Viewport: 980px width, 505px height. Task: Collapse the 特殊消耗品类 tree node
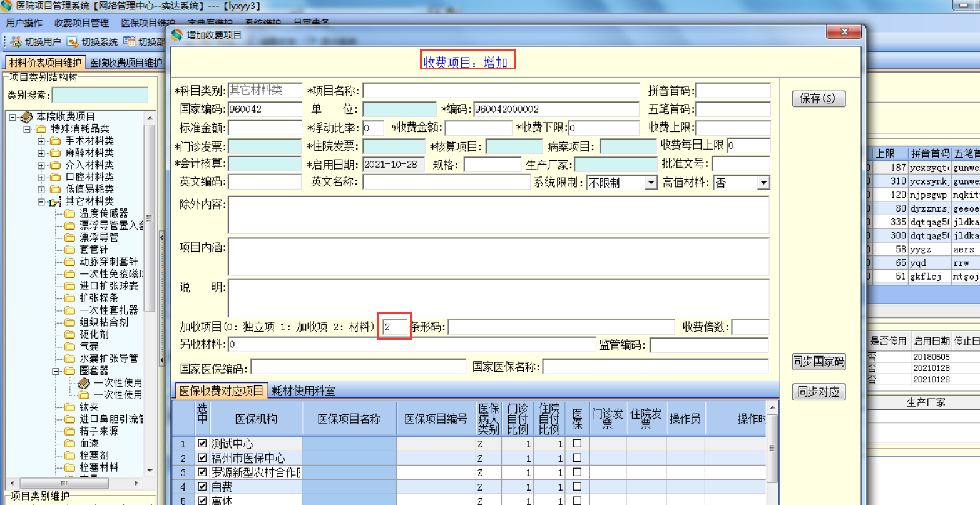(x=27, y=129)
